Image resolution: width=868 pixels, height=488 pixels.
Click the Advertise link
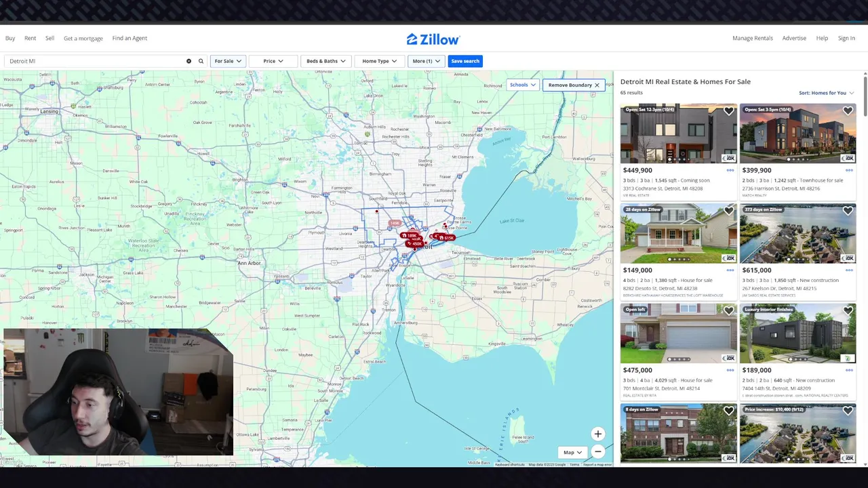click(794, 38)
